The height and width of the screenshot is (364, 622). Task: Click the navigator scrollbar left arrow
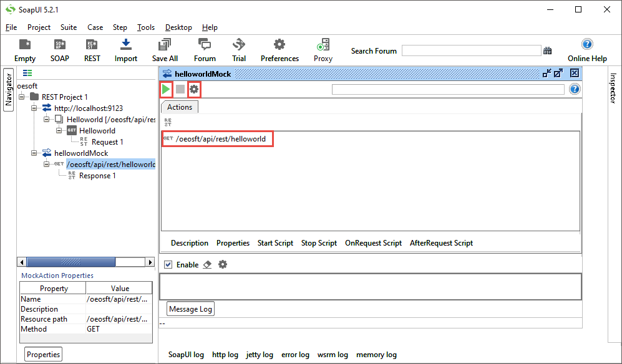[22, 262]
